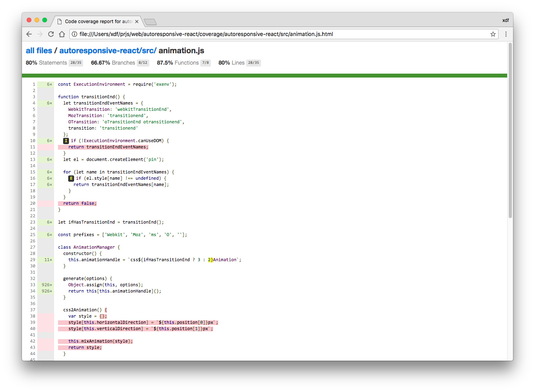Reload the coverage report page
Viewport: 535px width, 392px height.
(51, 34)
